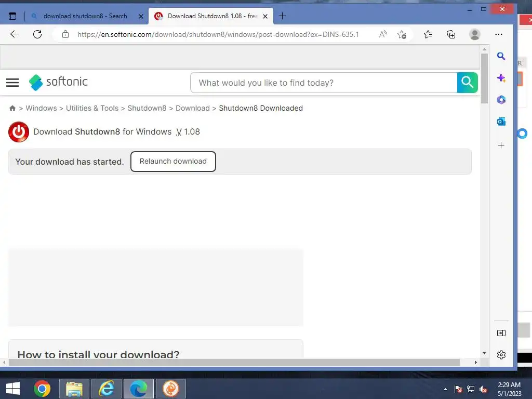
Task: Open Softonic hamburger menu
Action: [x=12, y=83]
